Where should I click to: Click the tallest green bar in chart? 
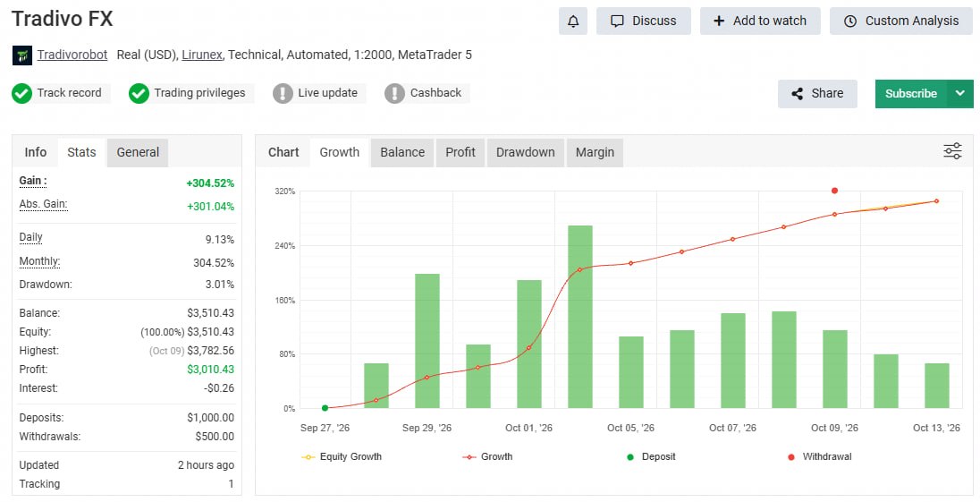(580, 317)
